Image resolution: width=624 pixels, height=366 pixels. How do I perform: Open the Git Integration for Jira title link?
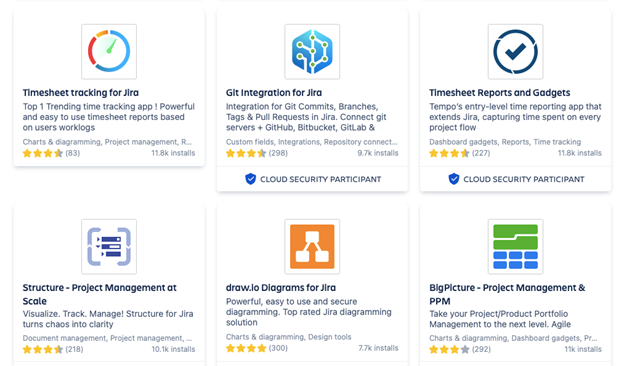click(x=274, y=93)
